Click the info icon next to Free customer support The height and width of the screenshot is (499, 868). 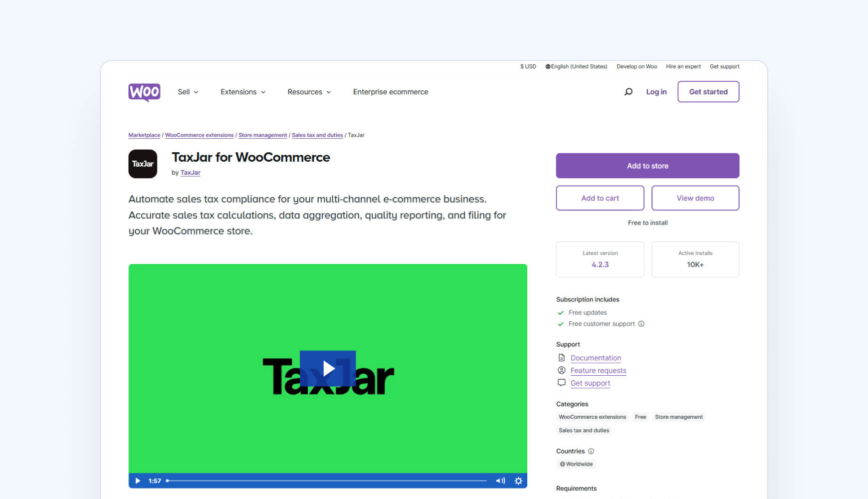click(x=642, y=324)
